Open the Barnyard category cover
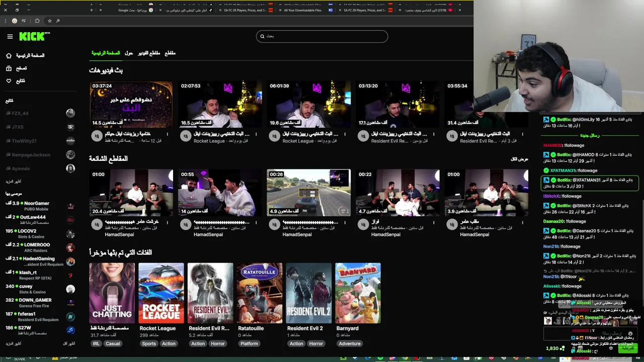The width and height of the screenshot is (644, 362). [358, 293]
